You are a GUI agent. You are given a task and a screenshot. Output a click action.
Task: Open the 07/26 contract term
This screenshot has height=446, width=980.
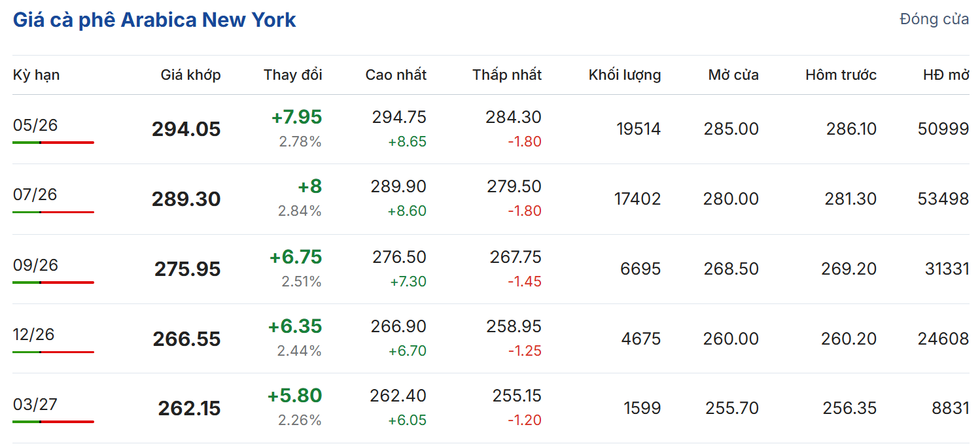(35, 194)
